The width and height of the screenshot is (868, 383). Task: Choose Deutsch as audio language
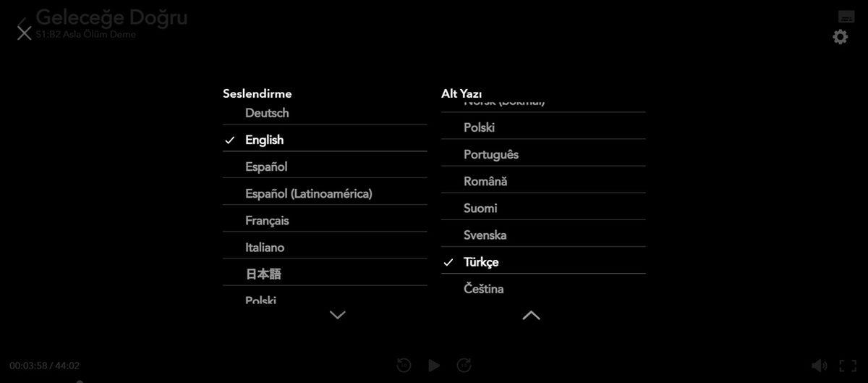tap(267, 113)
